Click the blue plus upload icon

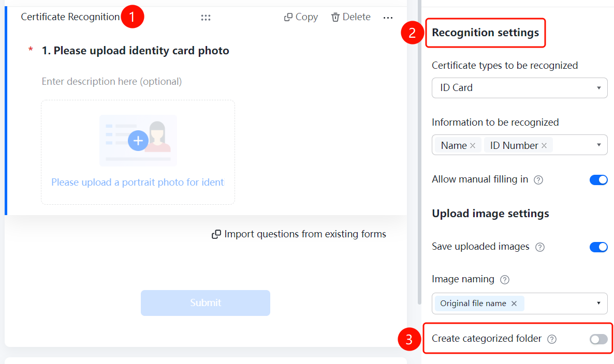click(x=138, y=140)
